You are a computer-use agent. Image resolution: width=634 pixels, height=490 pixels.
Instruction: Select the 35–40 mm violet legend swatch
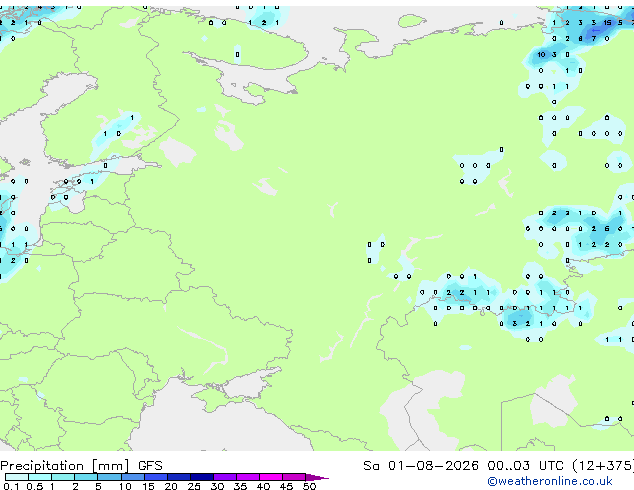pyautogui.click(x=248, y=477)
